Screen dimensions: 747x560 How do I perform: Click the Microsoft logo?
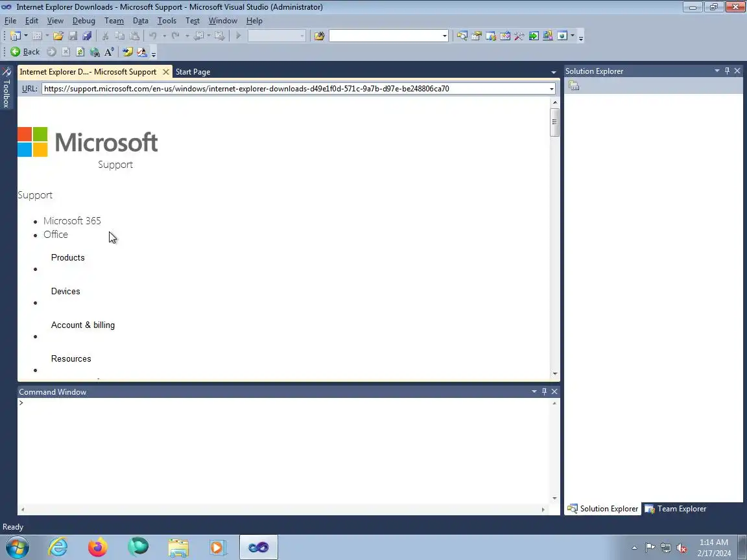88,142
